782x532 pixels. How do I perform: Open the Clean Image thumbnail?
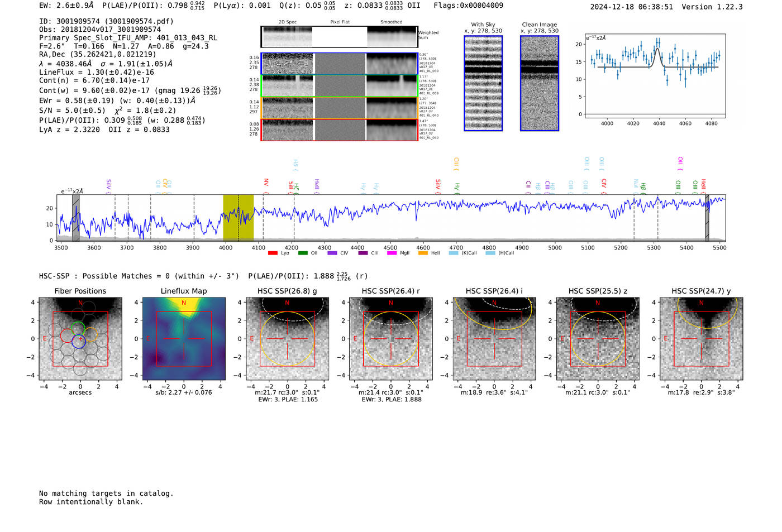click(540, 83)
